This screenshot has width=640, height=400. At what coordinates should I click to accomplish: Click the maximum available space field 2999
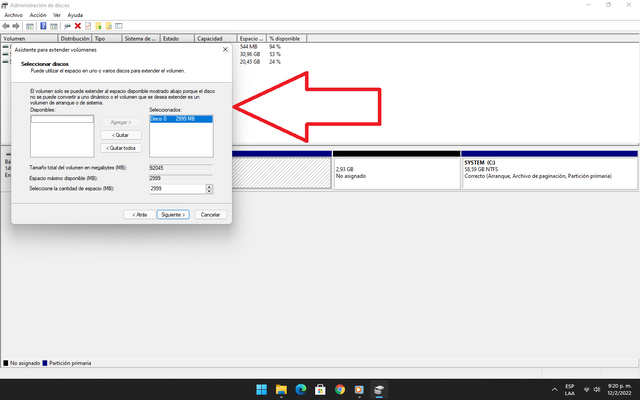(x=181, y=178)
